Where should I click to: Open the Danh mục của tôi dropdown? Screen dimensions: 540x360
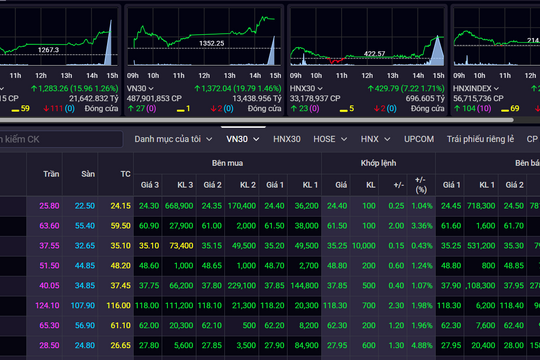173,139
